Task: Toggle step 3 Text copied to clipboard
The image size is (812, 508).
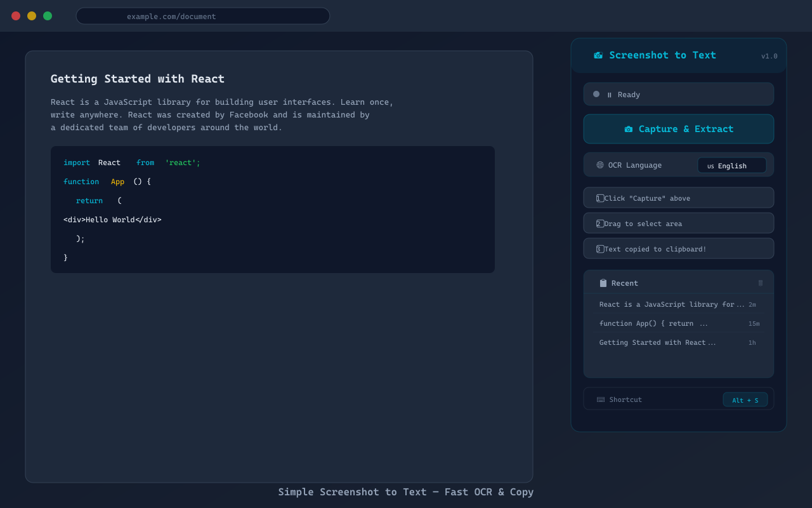Action: pyautogui.click(x=678, y=248)
